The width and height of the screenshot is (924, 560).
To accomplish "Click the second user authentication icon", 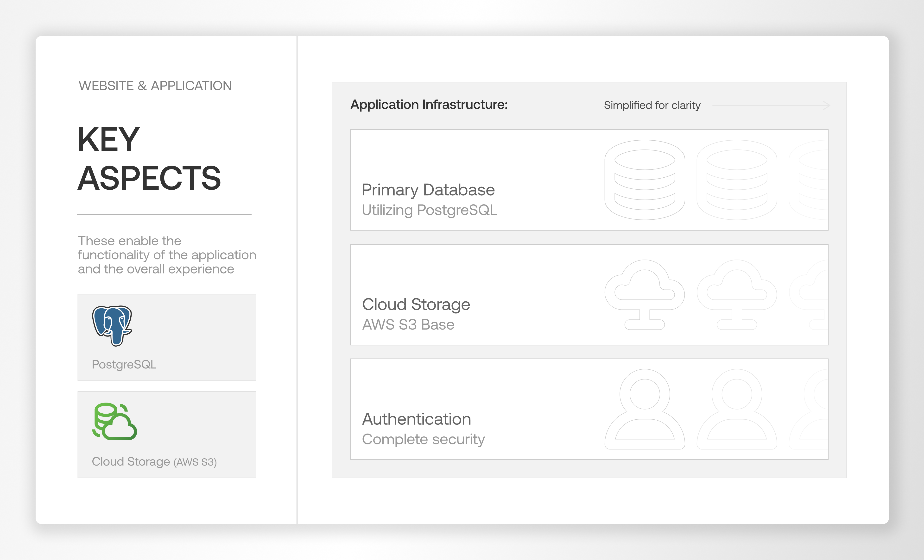I will pyautogui.click(x=736, y=409).
